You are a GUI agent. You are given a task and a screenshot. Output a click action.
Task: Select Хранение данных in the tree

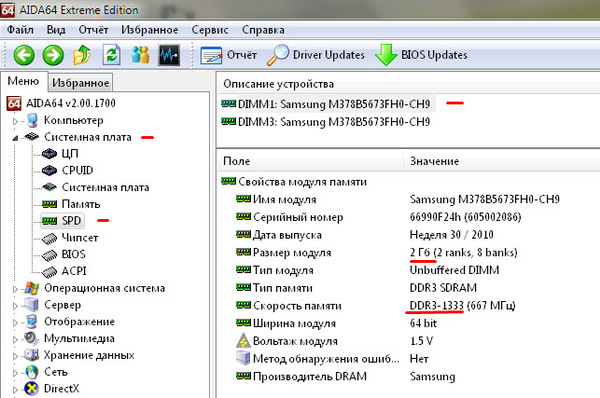point(80,356)
